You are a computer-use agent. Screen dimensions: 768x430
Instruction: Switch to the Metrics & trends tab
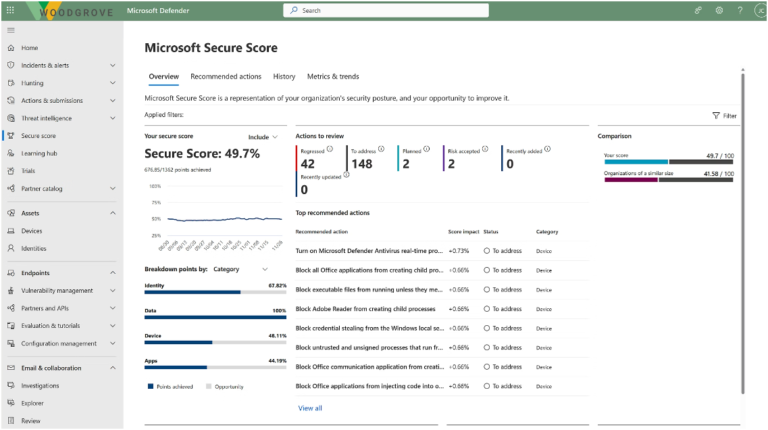332,76
